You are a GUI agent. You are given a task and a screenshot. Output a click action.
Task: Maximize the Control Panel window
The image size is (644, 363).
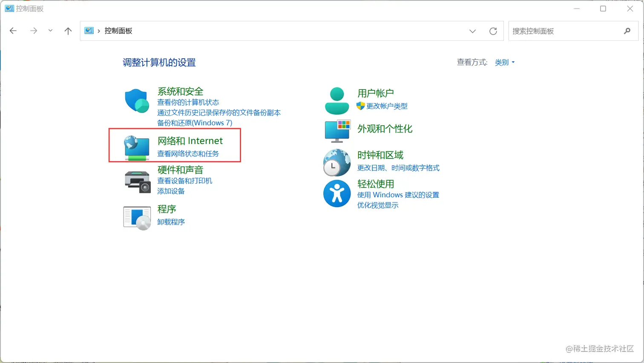(603, 9)
